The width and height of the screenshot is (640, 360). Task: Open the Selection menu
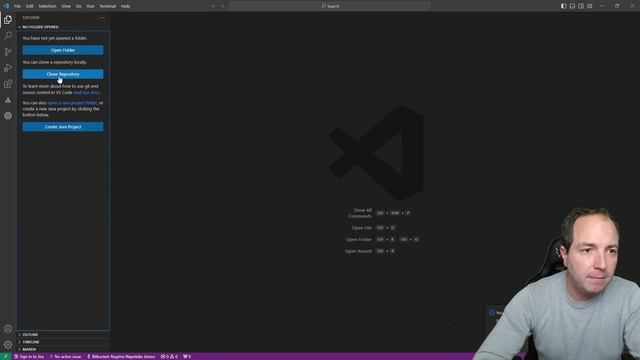pos(47,6)
